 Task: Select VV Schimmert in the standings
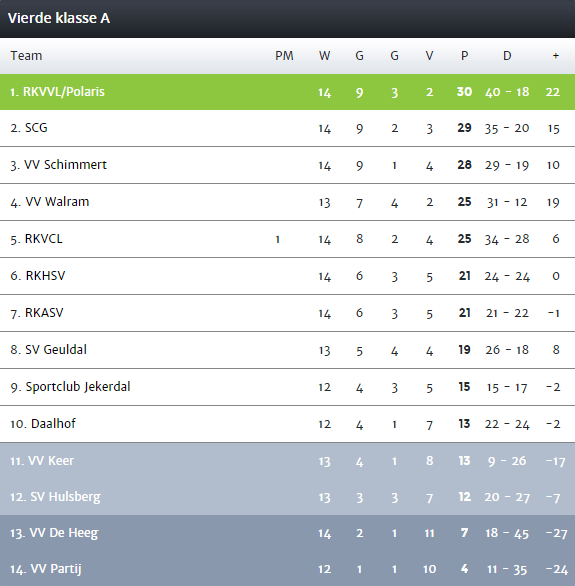(287, 165)
